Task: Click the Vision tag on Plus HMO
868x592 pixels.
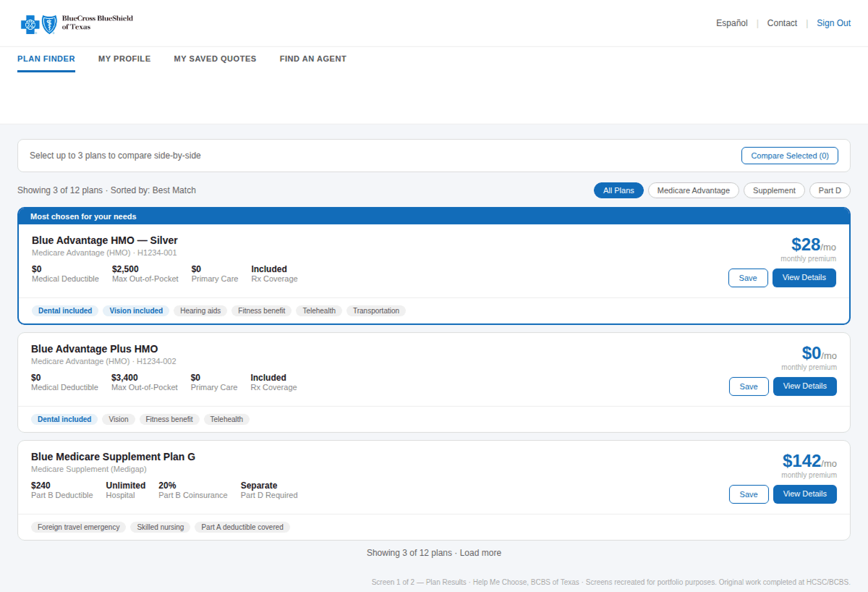Action: tap(119, 419)
